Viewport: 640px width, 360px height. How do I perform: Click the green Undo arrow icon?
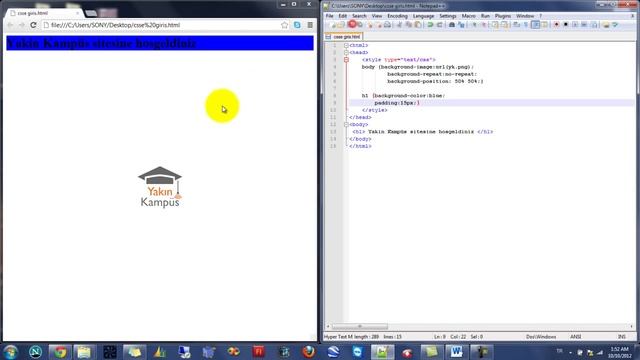[430, 25]
